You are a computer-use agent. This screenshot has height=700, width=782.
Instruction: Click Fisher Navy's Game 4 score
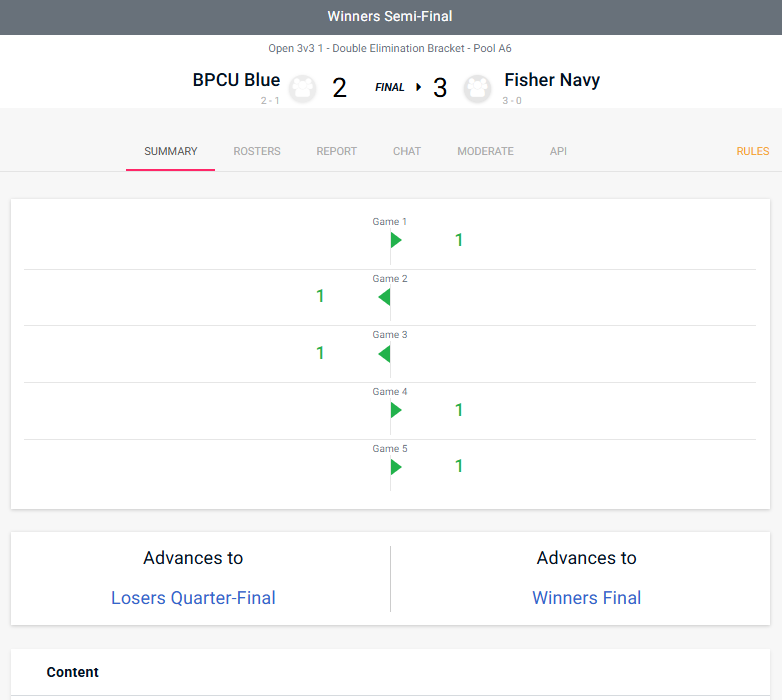[459, 410]
